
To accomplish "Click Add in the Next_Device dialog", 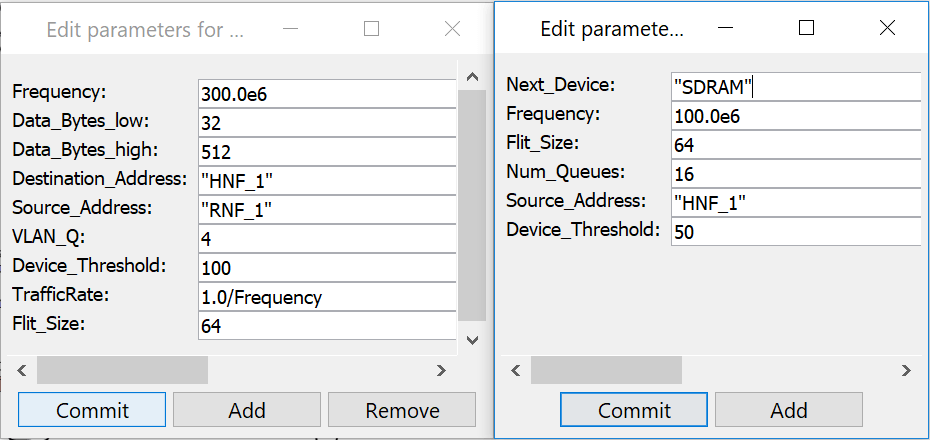I will 788,410.
